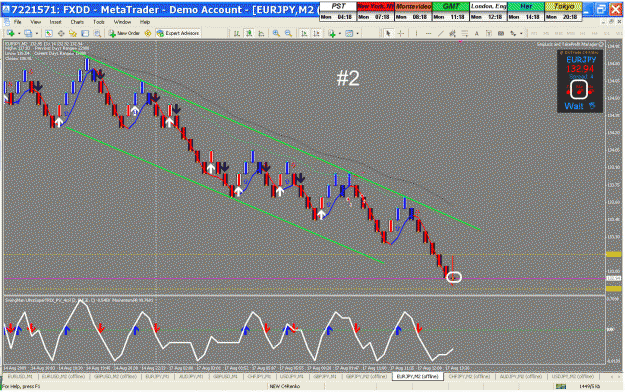Open the File menu
Image resolution: width=625 pixels, height=392 pixels.
(18, 22)
